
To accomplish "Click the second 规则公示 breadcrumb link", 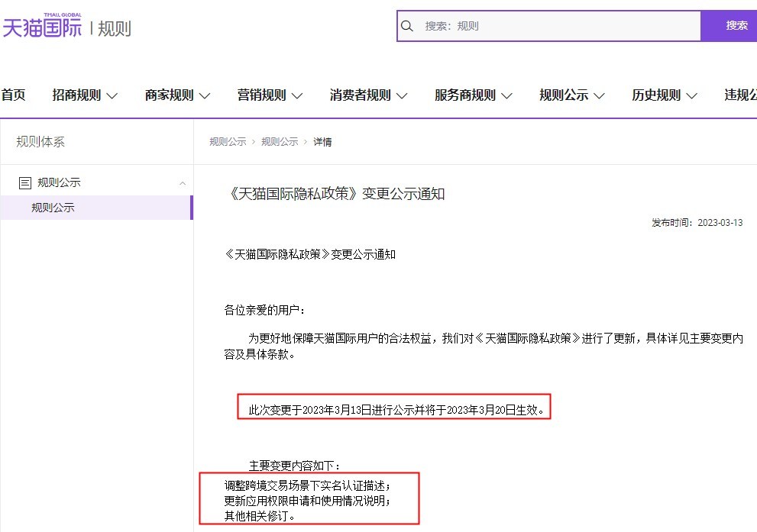I will (280, 142).
